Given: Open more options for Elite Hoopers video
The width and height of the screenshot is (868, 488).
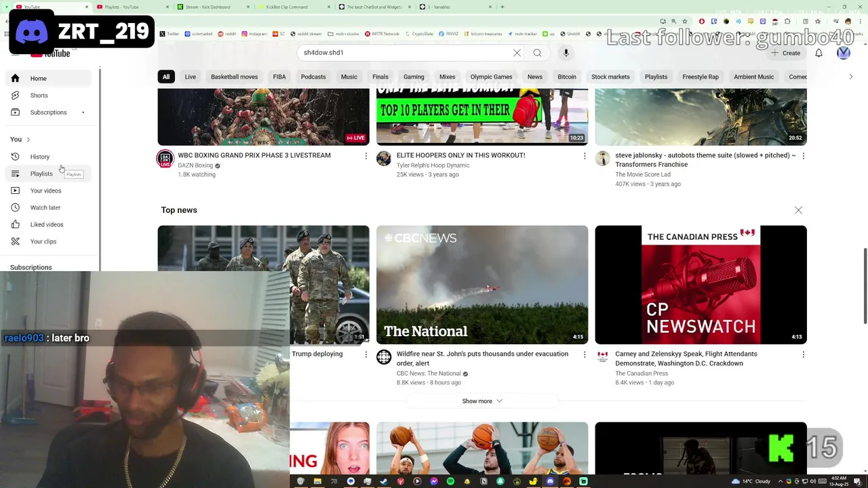Looking at the screenshot, I should pyautogui.click(x=585, y=156).
